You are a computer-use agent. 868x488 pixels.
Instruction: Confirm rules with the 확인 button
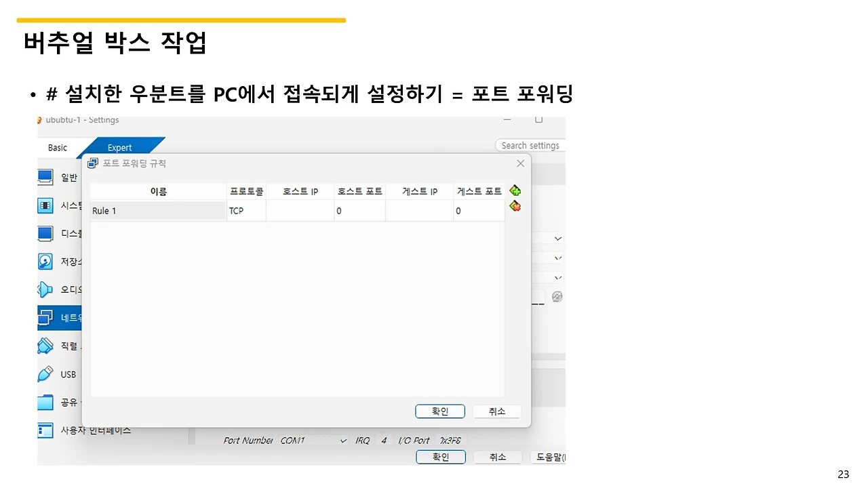point(439,411)
